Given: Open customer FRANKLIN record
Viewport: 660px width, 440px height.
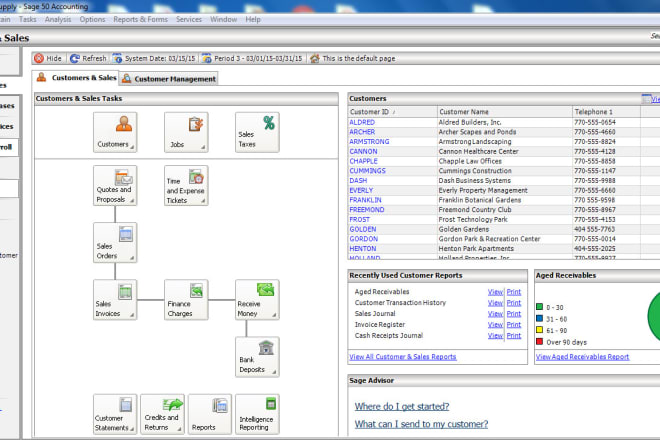Looking at the screenshot, I should coord(365,200).
